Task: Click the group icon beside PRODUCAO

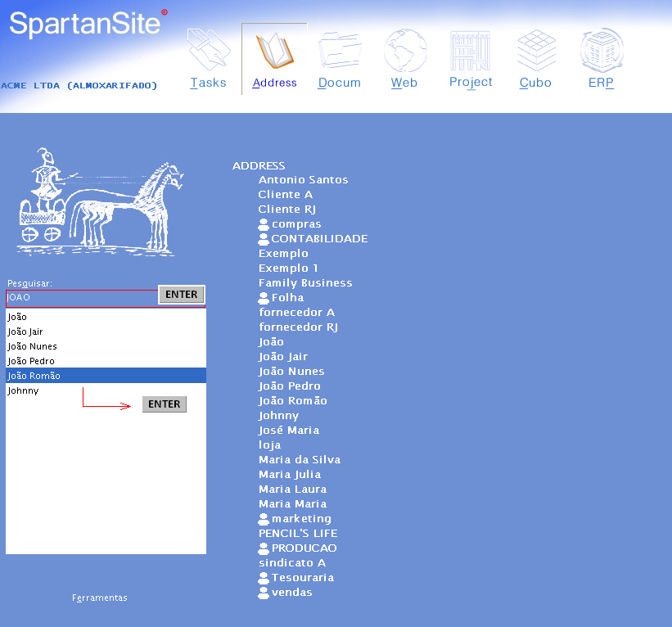Action: click(264, 548)
